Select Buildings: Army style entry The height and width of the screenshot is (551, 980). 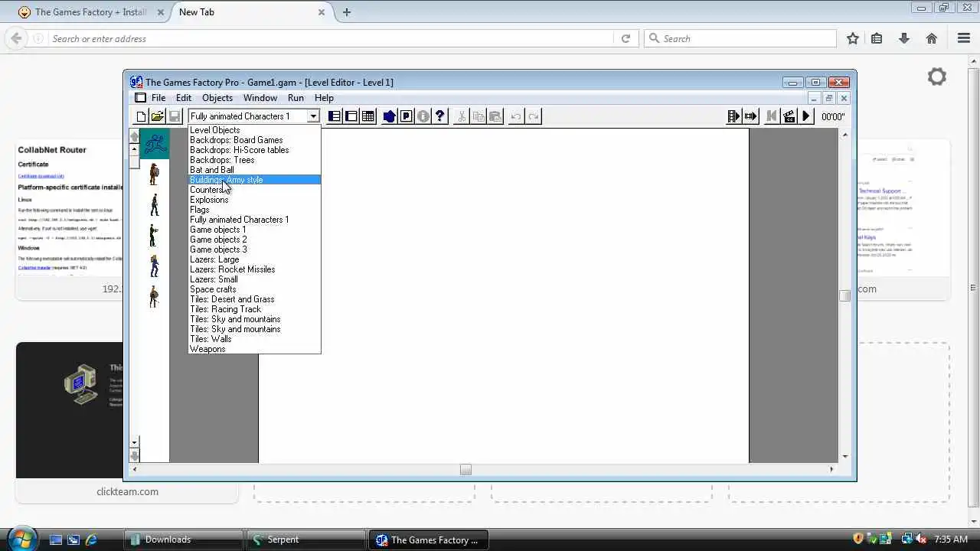pos(254,180)
